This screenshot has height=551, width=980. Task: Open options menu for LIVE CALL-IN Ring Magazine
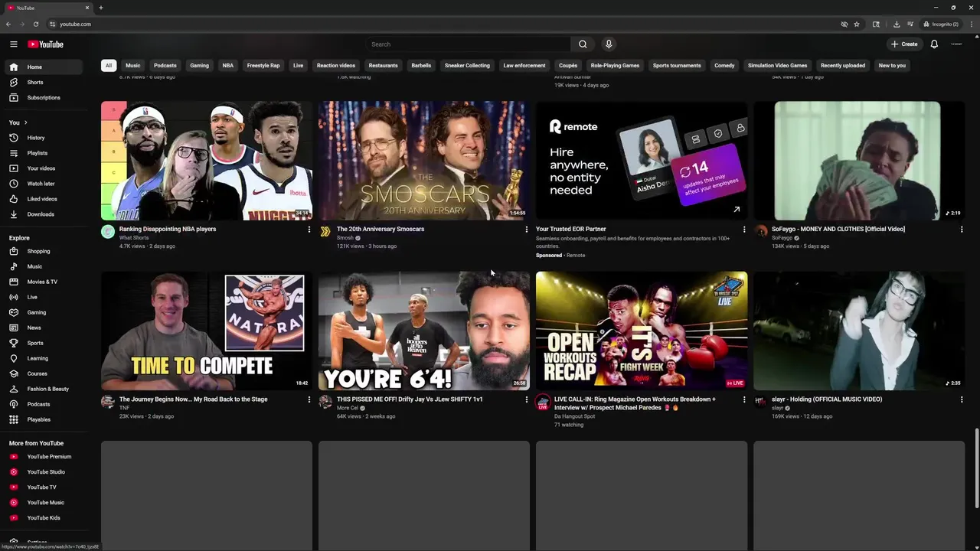click(744, 399)
